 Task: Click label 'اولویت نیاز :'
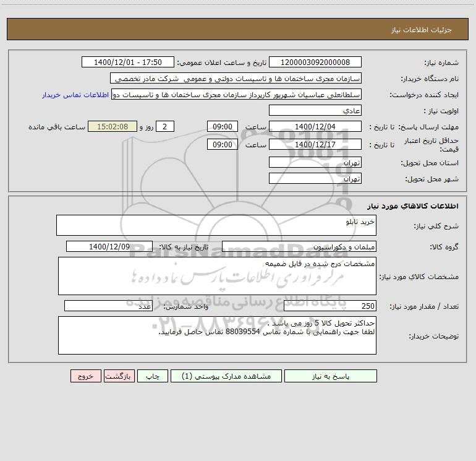click(x=441, y=111)
